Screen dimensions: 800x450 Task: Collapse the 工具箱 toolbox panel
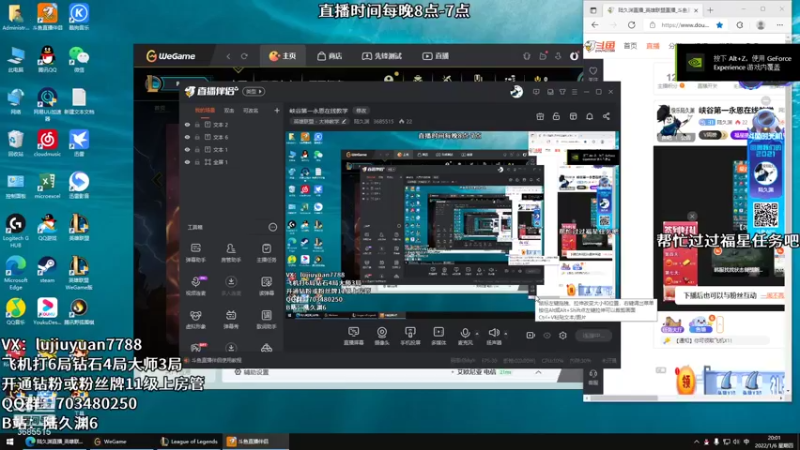pos(272,227)
